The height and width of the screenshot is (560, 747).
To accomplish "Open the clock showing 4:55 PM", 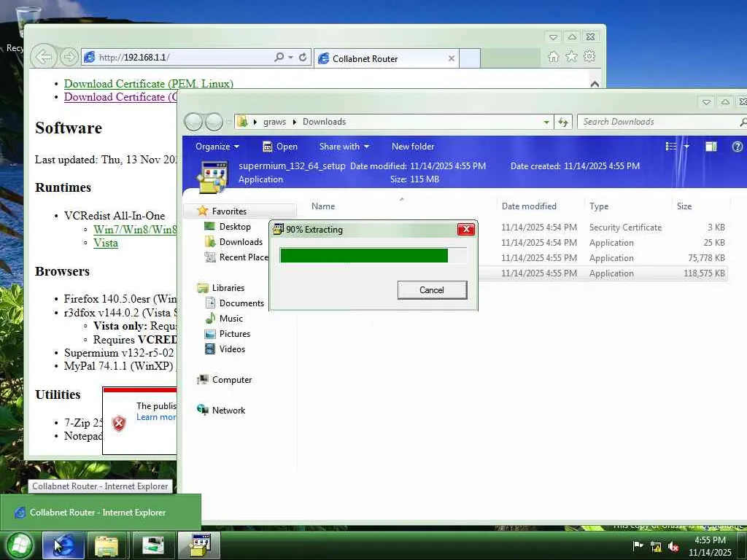I will (x=710, y=546).
